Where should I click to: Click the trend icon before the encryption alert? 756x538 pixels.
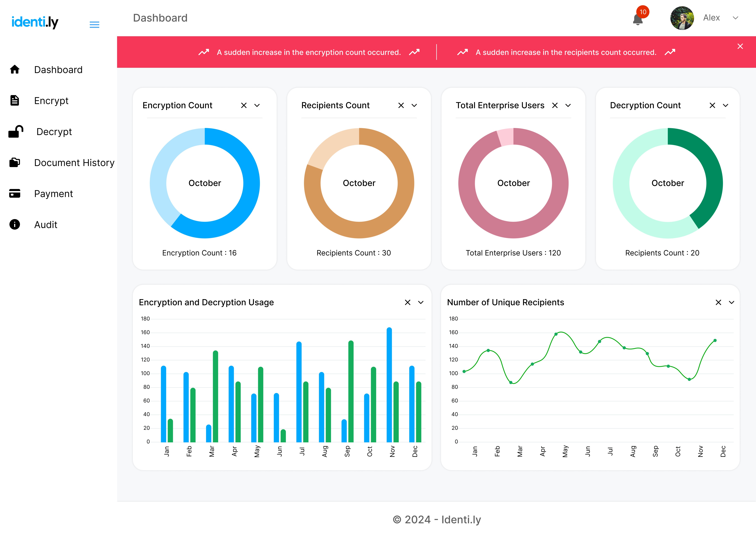tap(204, 52)
